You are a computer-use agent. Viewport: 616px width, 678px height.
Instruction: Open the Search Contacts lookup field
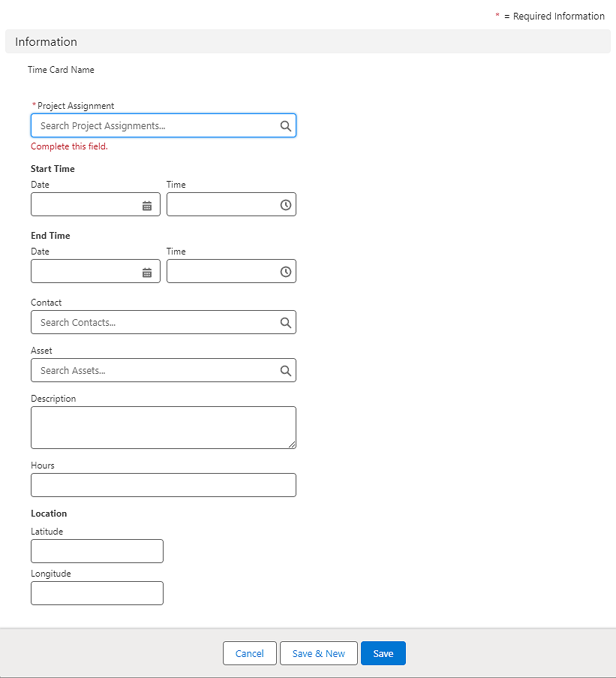[154, 323]
